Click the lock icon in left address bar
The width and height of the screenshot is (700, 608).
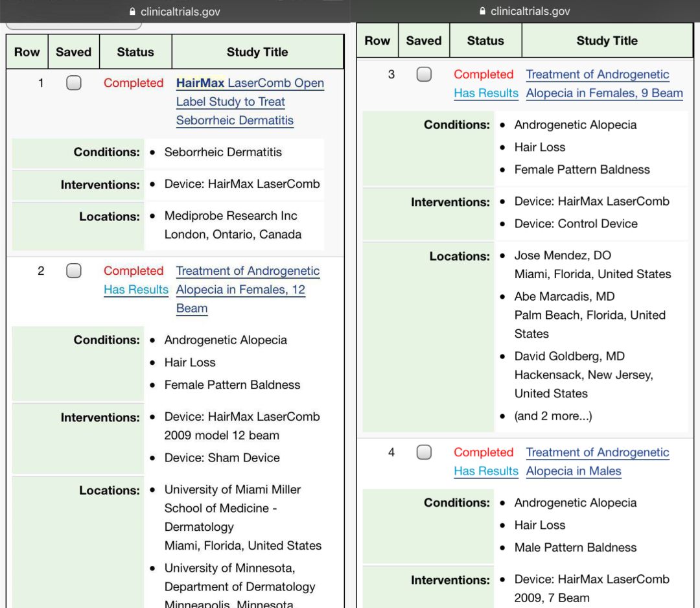click(132, 12)
